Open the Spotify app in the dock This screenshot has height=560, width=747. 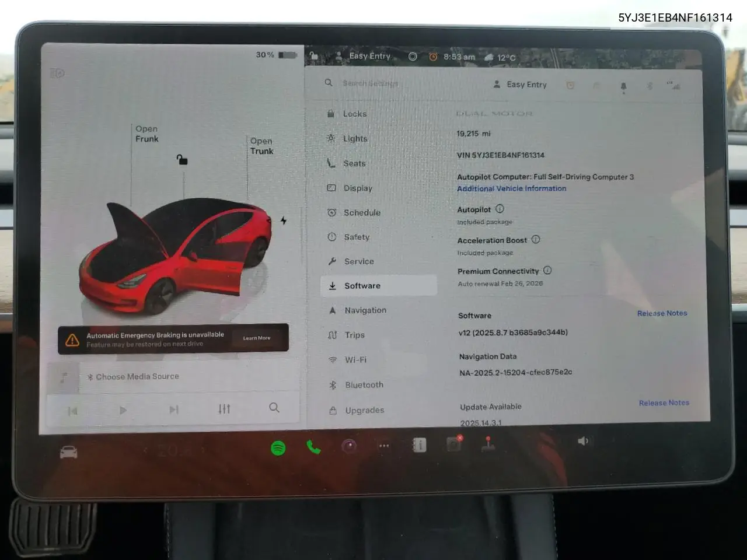278,448
